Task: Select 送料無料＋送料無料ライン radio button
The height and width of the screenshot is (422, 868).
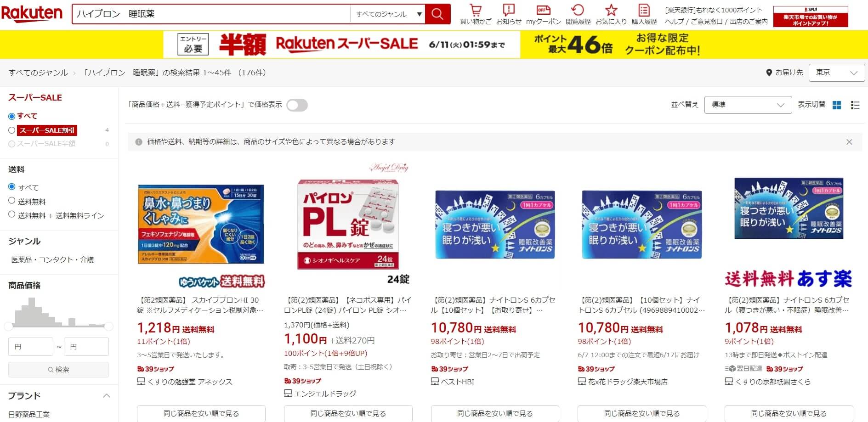Action: click(11, 214)
